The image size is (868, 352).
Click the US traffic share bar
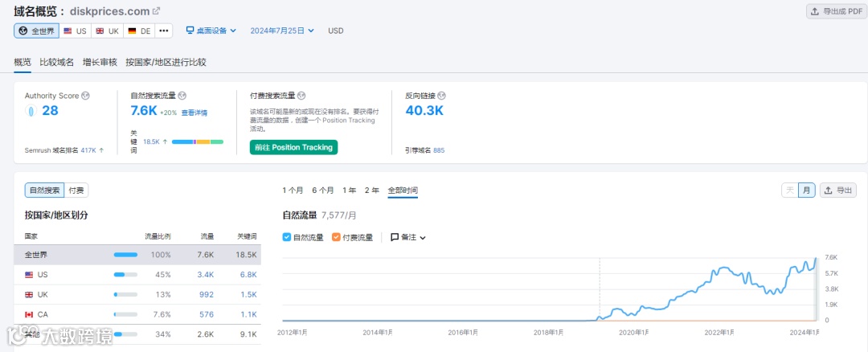point(125,275)
